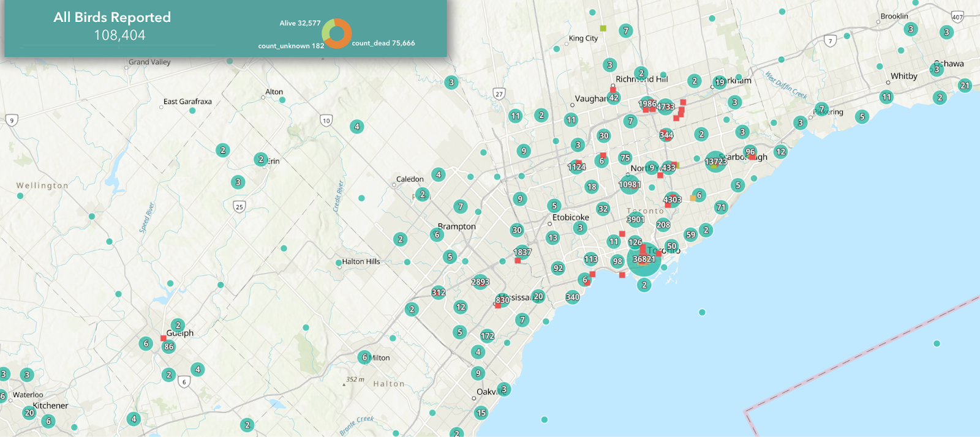
Task: Click the 4733 cluster near Richmond Hill
Action: coord(665,107)
